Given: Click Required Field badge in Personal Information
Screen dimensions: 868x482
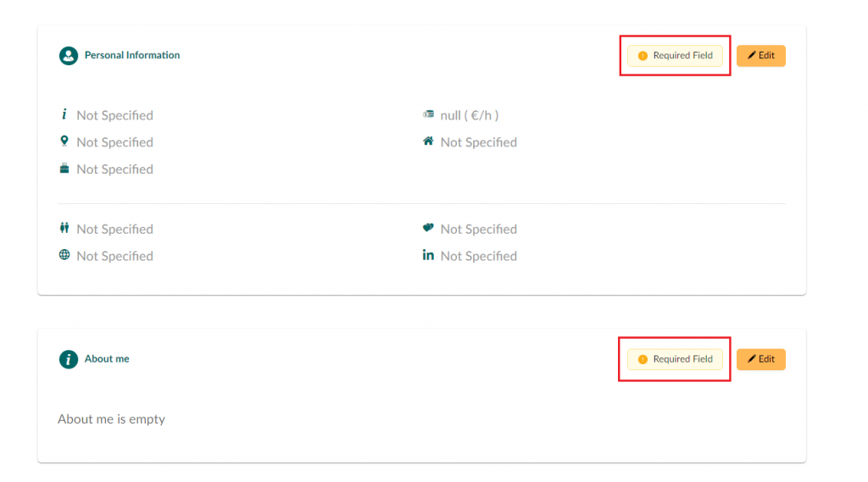Looking at the screenshot, I should tap(675, 56).
